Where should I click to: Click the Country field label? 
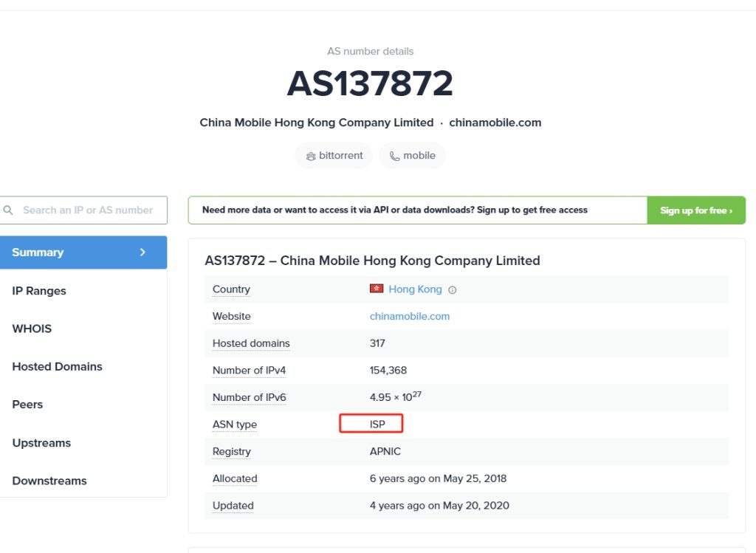click(231, 289)
